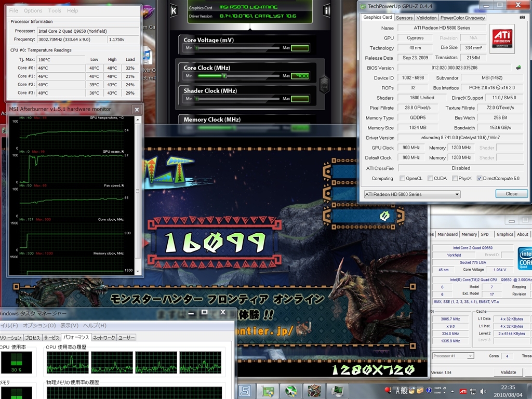Open the ATI Radeon HD 5800 Series dropdown
The height and width of the screenshot is (399, 532).
coord(412,194)
